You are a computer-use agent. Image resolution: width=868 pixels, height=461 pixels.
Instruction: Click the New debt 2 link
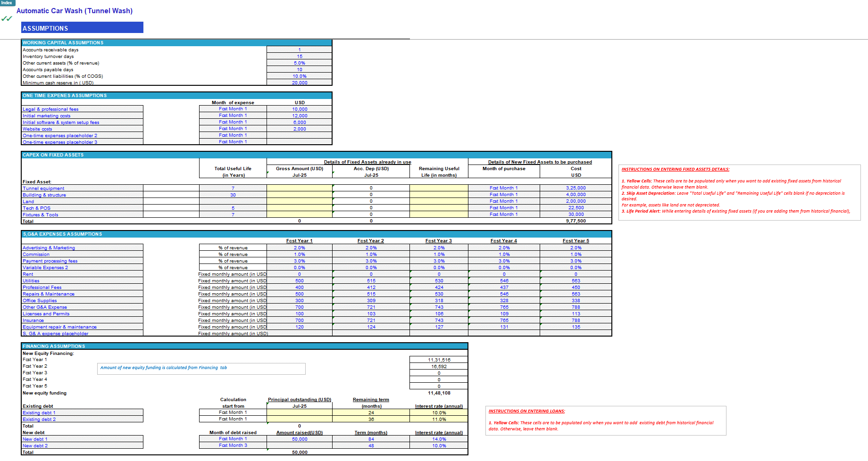(x=35, y=446)
